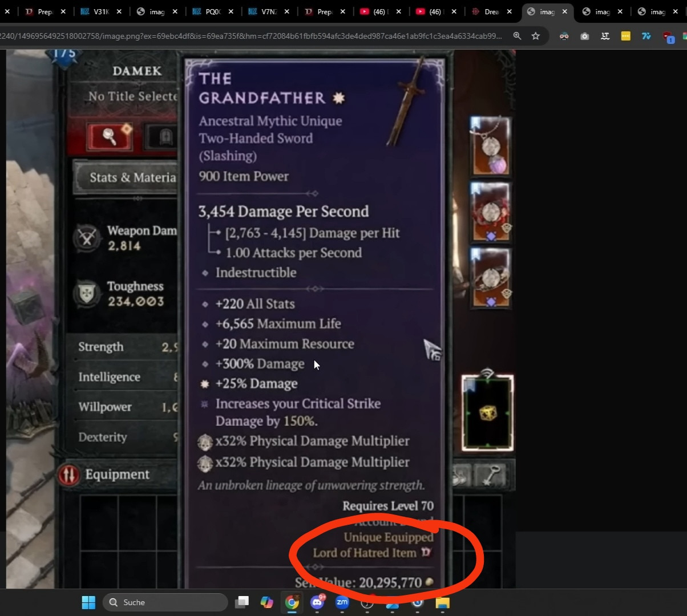Click the Stats & Materials button

tap(126, 177)
